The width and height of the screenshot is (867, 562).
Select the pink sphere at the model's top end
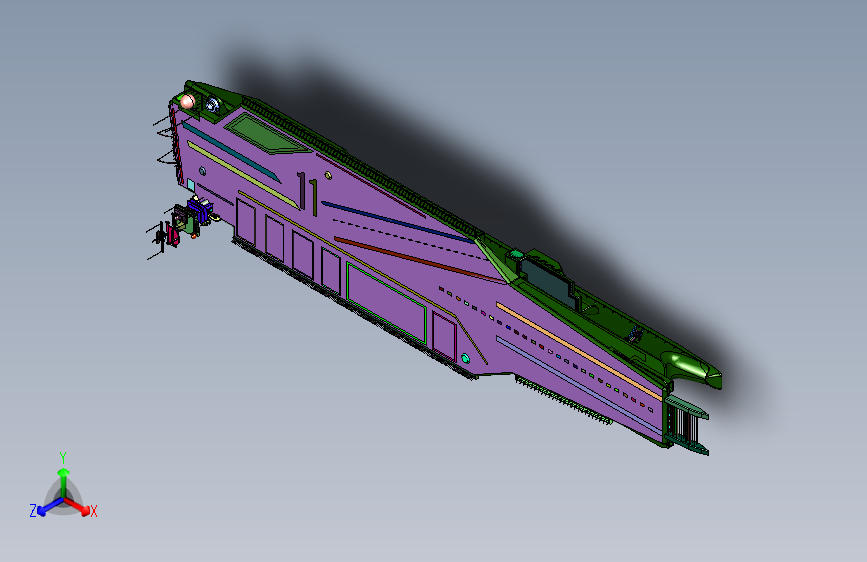coord(188,101)
